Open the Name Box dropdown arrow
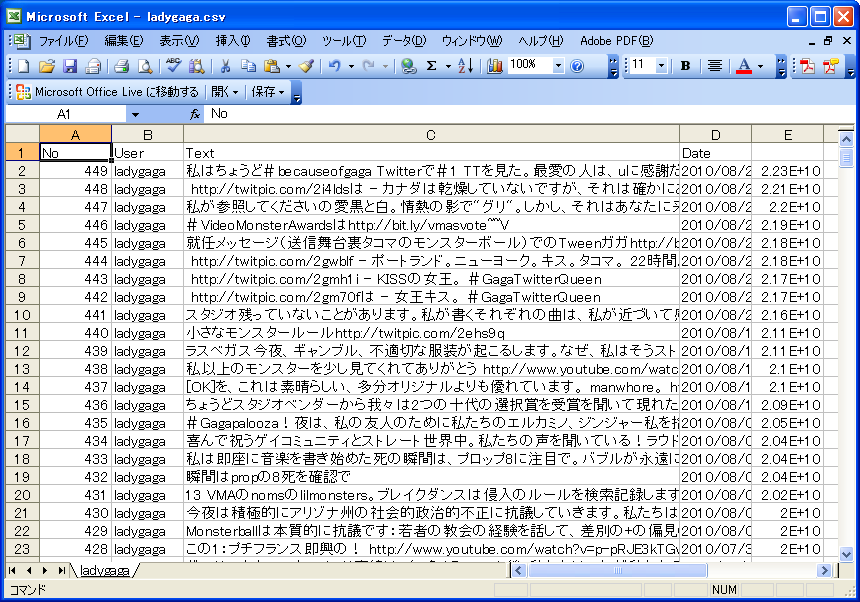The image size is (860, 602). [x=135, y=115]
